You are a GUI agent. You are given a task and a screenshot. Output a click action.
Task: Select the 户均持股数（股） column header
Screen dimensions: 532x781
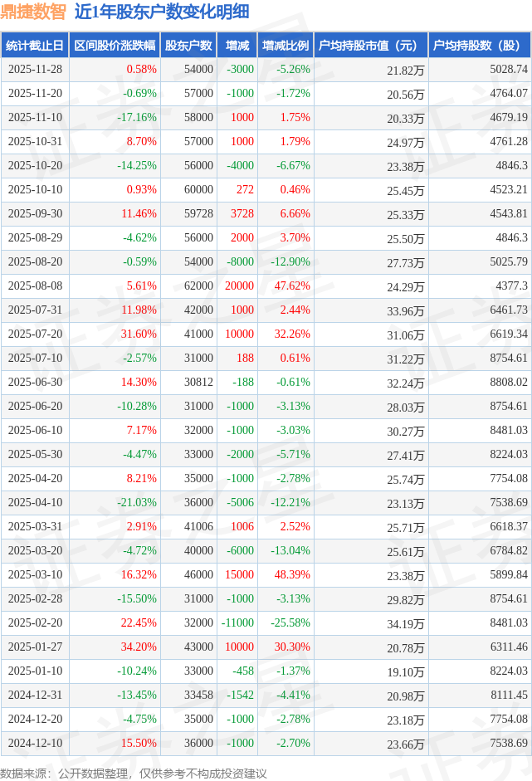[x=481, y=46]
